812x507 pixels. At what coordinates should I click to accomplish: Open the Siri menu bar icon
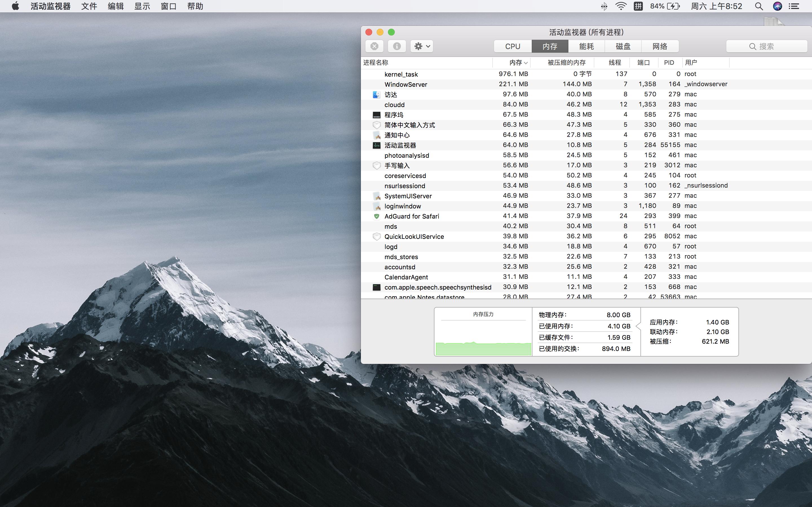[777, 6]
